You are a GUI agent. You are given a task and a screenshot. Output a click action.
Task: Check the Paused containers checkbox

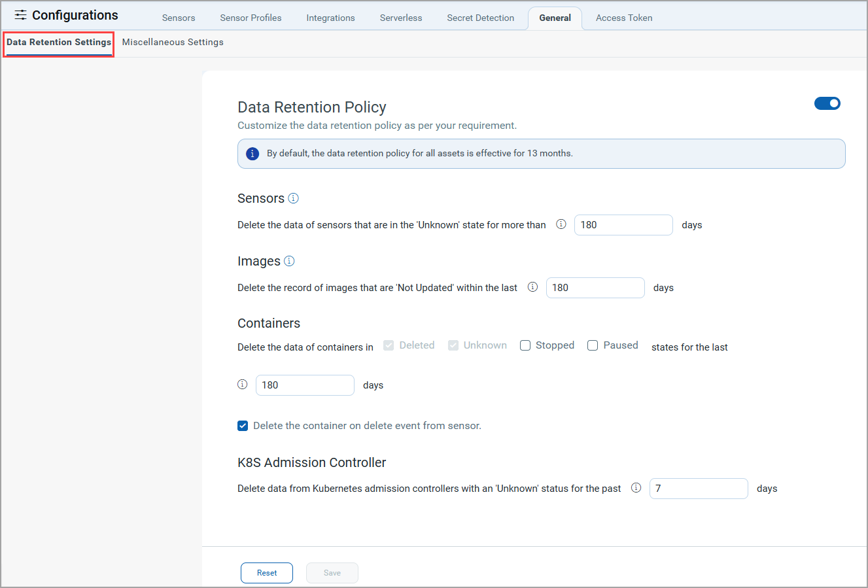pos(593,345)
